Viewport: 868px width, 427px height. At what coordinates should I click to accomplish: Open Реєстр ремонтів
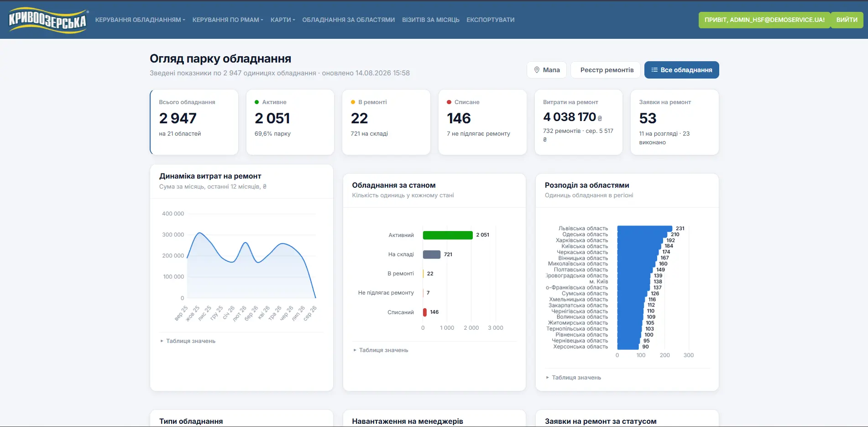[x=607, y=70]
